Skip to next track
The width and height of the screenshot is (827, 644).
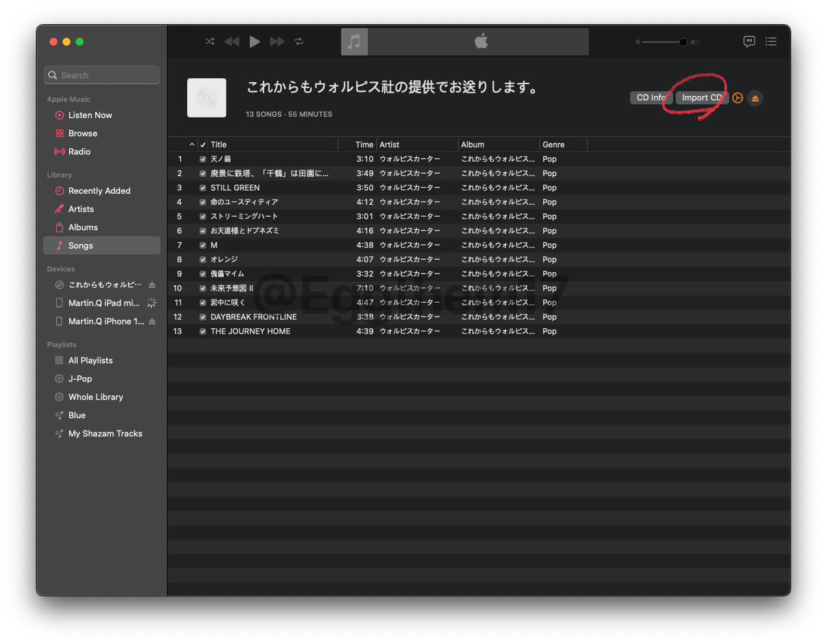[x=277, y=41]
